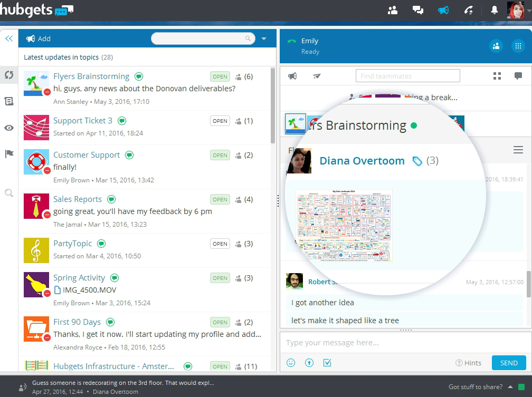Click the topics list scrollbar
The image size is (532, 397).
tap(273, 105)
